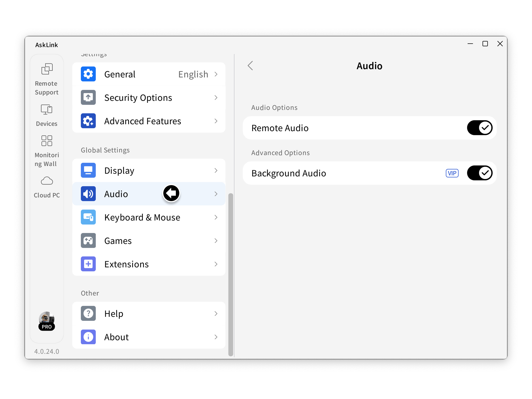Click the Keyboard & Mouse icon
The image size is (532, 399).
pos(88,217)
